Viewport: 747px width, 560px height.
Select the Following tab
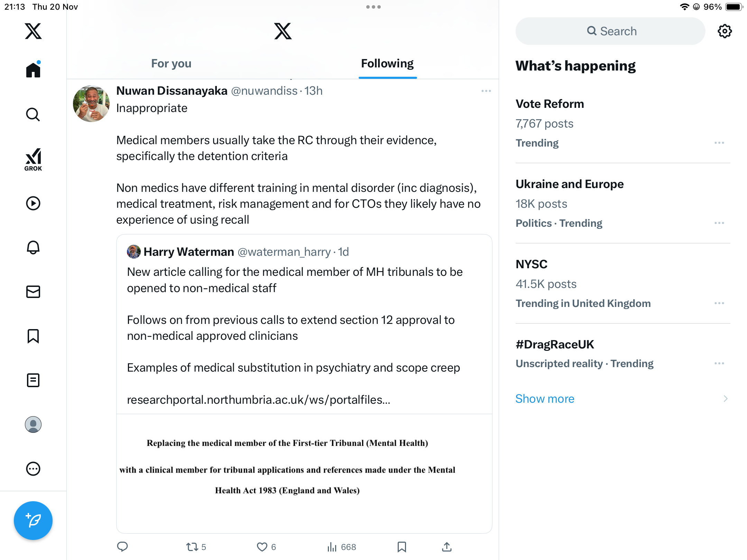pos(387,64)
